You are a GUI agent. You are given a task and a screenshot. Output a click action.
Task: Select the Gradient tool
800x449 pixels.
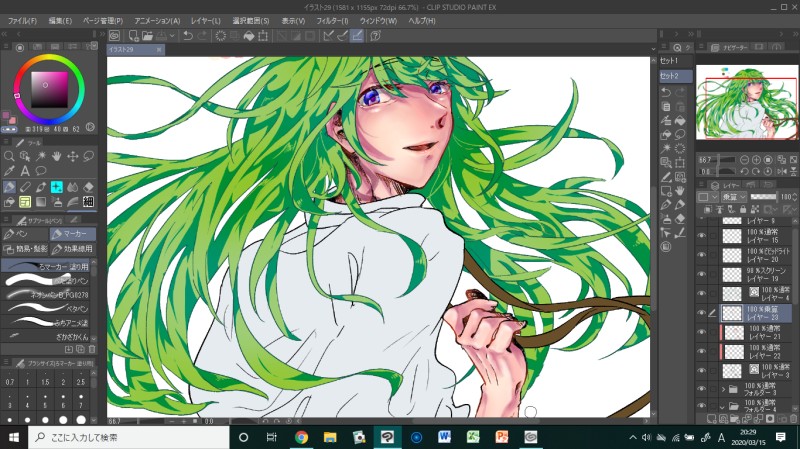40,202
